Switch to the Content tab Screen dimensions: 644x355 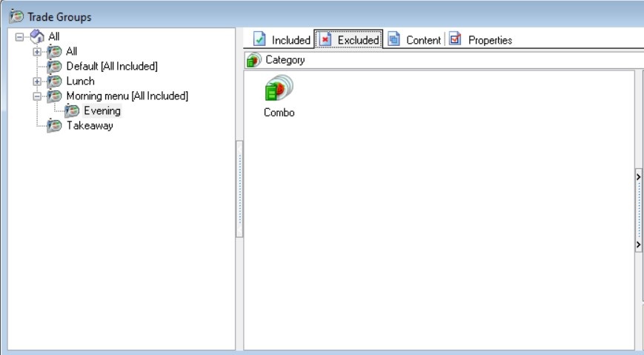(x=423, y=40)
